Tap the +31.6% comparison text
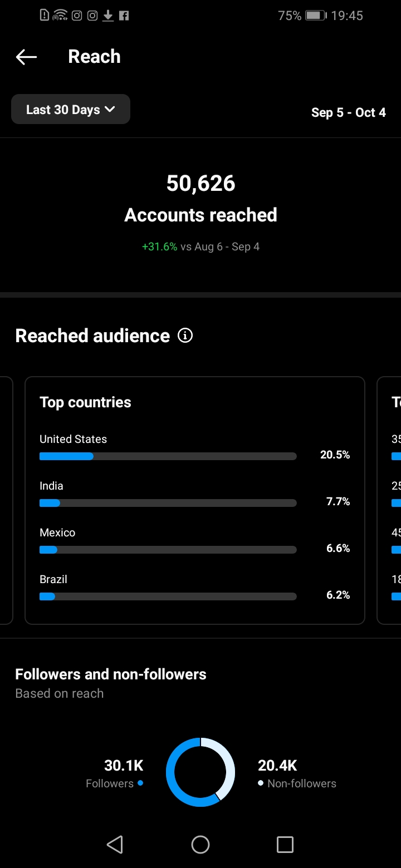 tap(159, 246)
